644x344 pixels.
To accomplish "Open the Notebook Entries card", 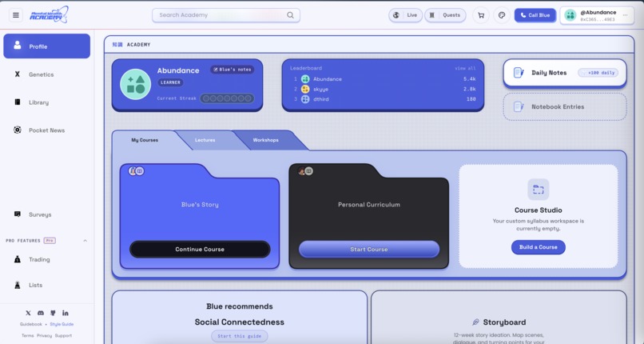I will click(x=565, y=106).
